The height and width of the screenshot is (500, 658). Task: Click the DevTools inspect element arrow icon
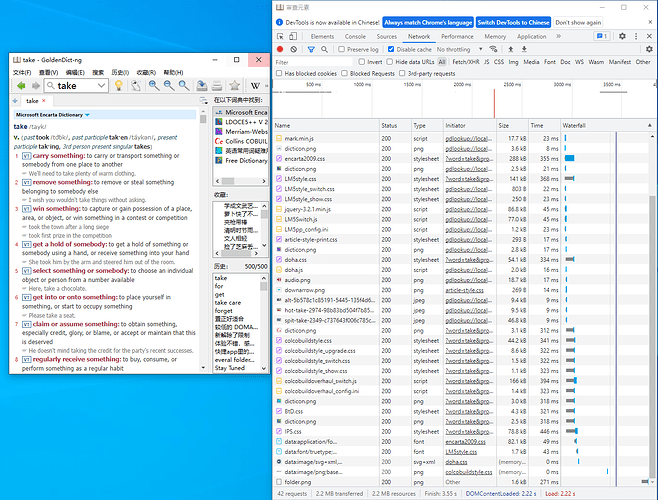(x=280, y=37)
